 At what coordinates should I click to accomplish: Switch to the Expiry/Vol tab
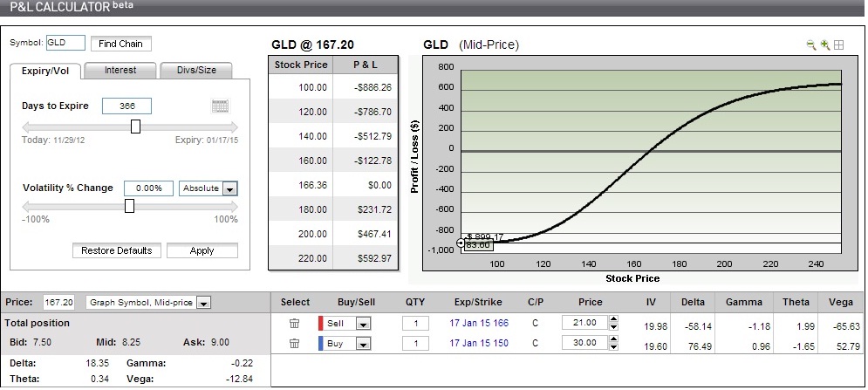click(x=45, y=71)
